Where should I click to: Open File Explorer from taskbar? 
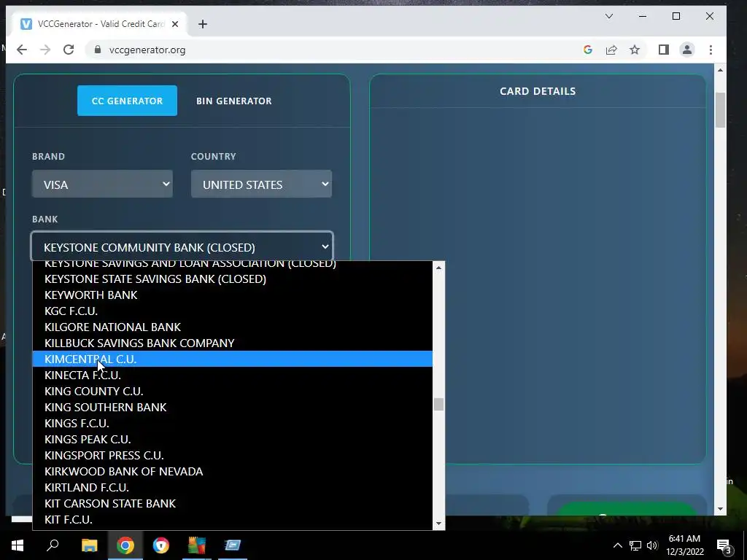coord(89,545)
